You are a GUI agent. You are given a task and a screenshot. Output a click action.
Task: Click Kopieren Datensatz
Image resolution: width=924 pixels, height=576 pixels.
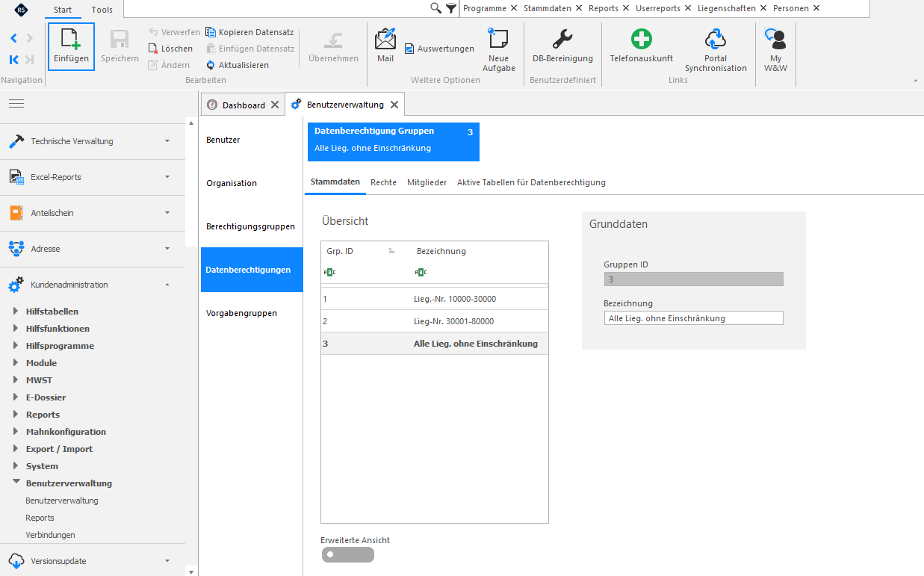coord(249,32)
